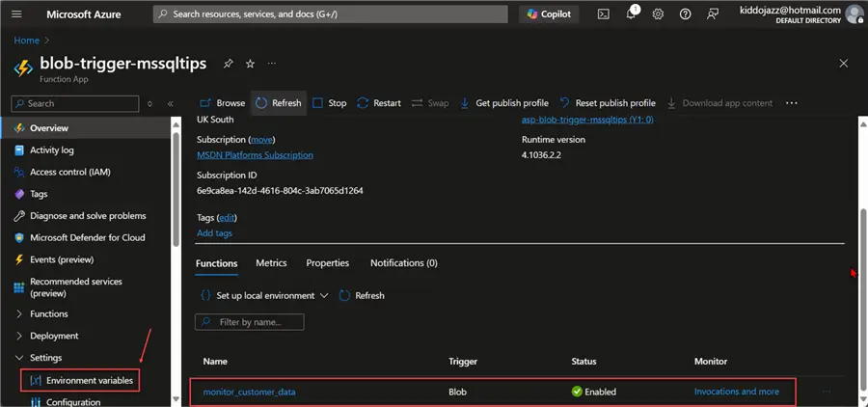This screenshot has width=868, height=407.
Task: Click Reset publish profile
Action: [608, 103]
